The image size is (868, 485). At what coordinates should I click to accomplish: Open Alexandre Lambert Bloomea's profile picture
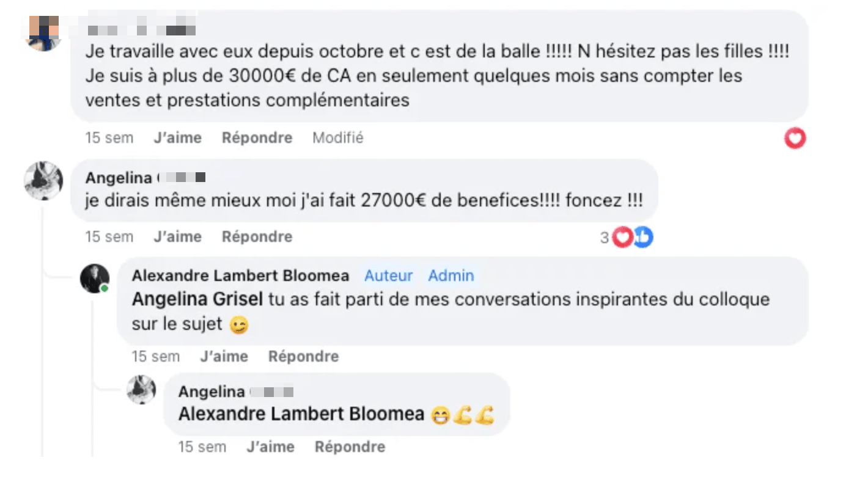[x=95, y=279]
